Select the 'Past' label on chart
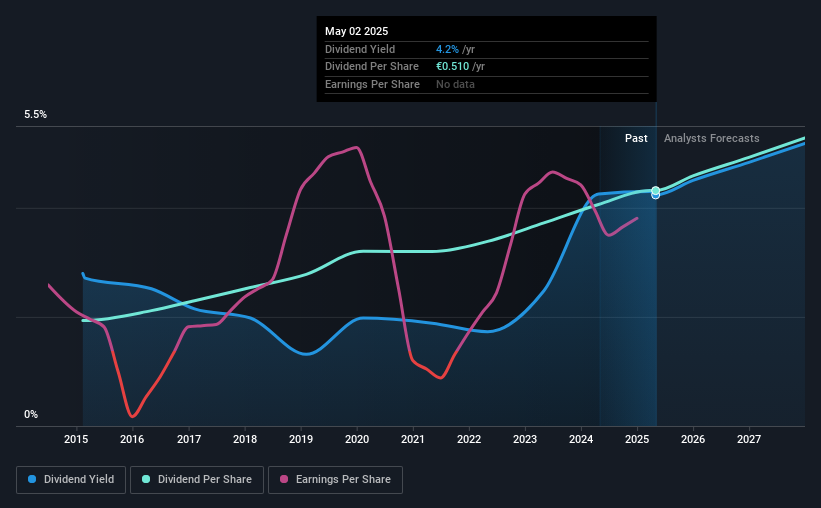This screenshot has width=821, height=508. [x=636, y=138]
